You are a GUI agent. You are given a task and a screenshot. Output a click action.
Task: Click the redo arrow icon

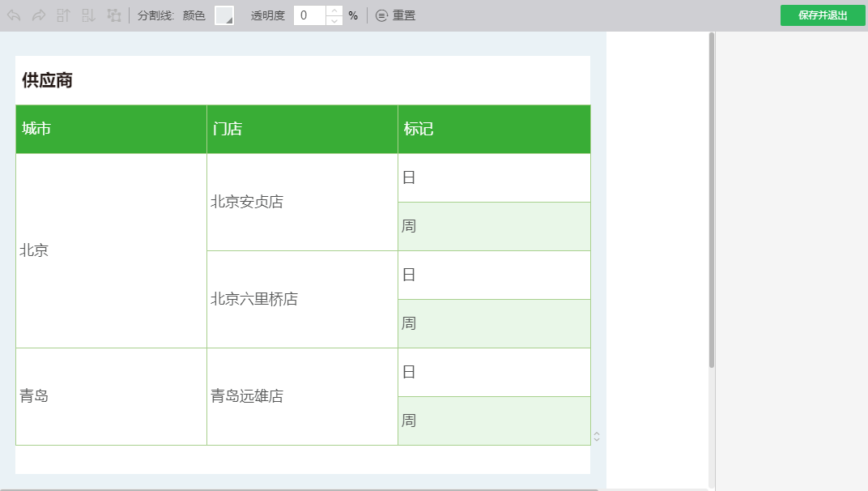point(38,15)
